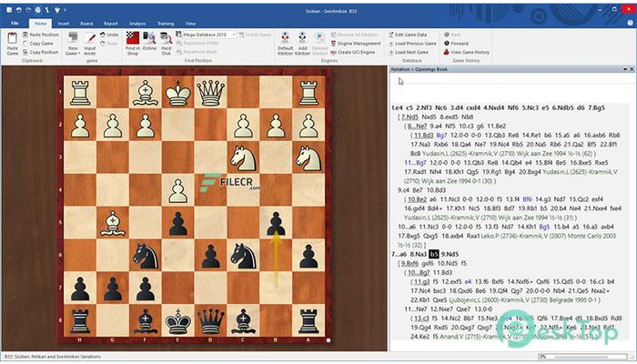Click the 10.Be2 variation move

[417, 199]
